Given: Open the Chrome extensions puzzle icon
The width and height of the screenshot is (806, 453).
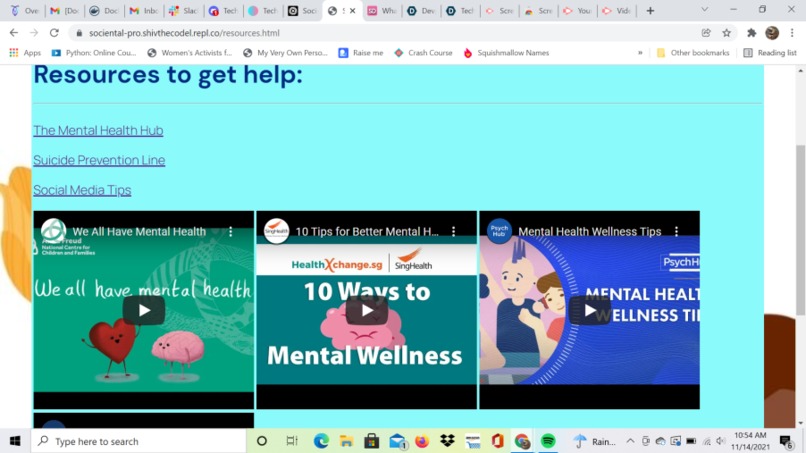Looking at the screenshot, I should coord(752,33).
